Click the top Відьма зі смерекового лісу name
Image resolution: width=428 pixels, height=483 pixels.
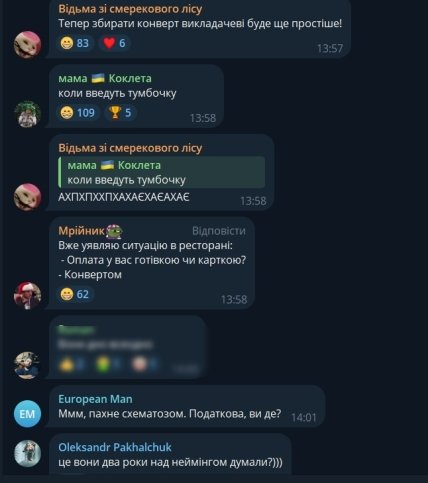(130, 9)
